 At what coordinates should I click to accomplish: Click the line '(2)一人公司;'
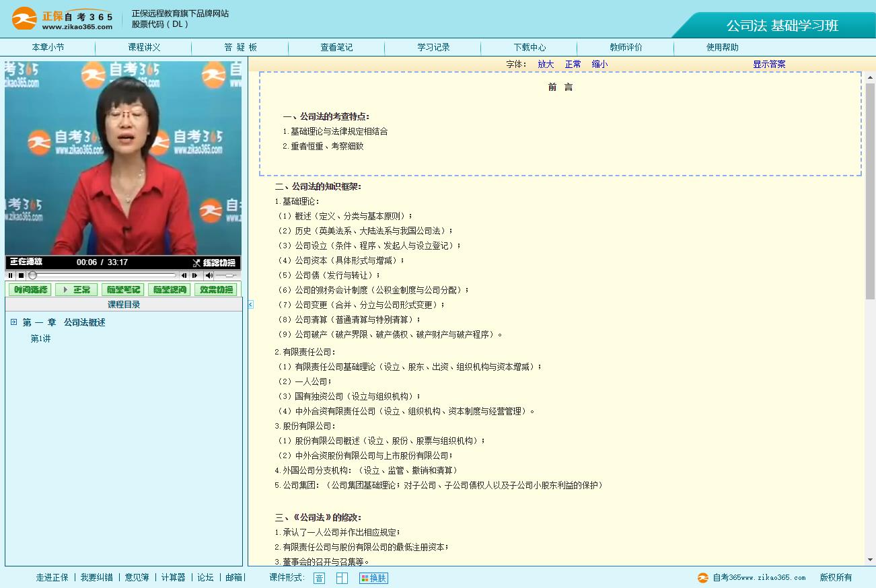pyautogui.click(x=303, y=381)
